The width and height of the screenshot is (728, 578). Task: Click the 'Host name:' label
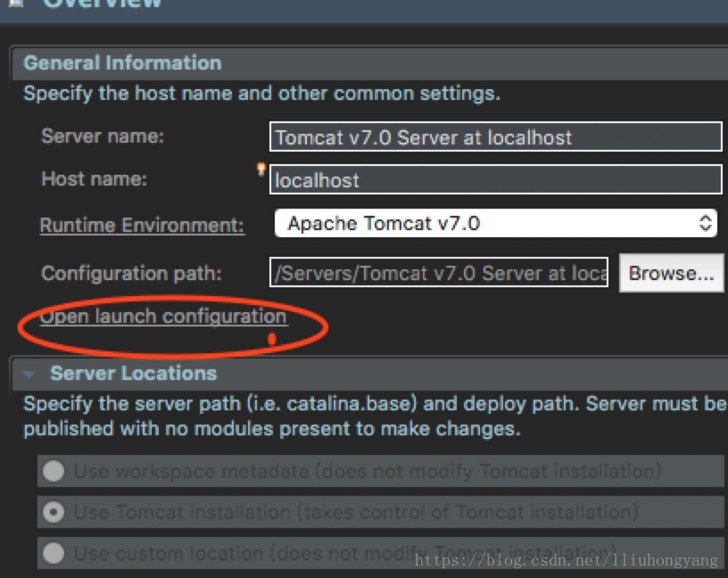tap(95, 179)
